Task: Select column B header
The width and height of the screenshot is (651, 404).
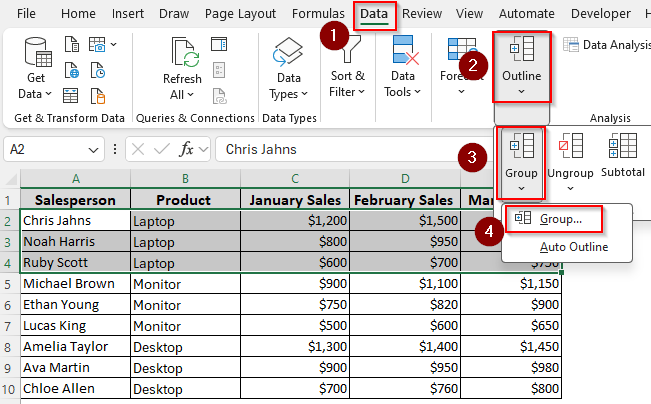Action: click(185, 179)
